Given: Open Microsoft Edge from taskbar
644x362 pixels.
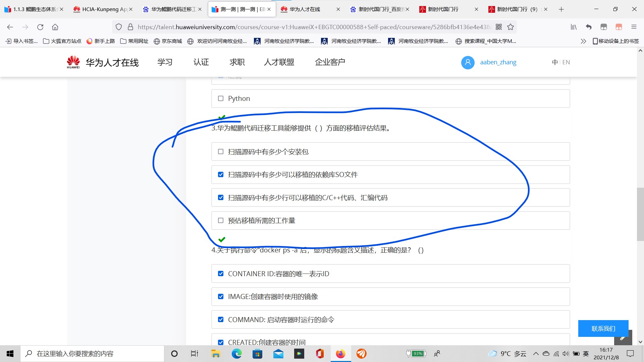Looking at the screenshot, I should point(236,354).
